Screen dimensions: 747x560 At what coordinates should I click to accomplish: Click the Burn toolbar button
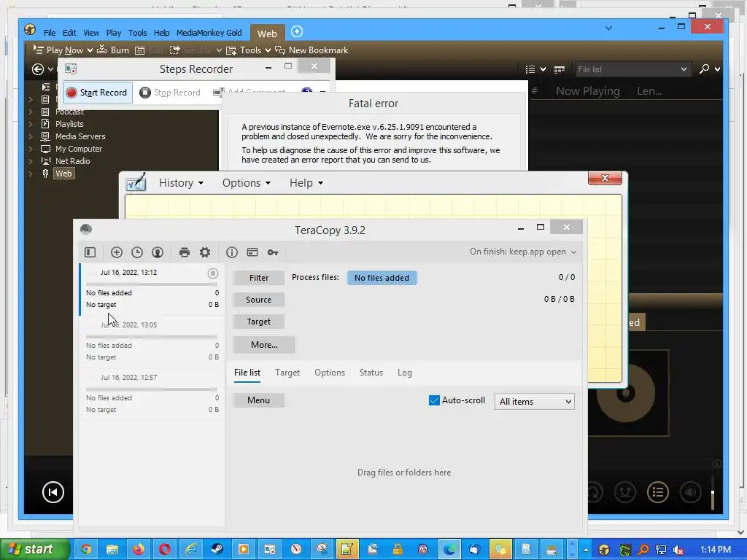click(113, 50)
